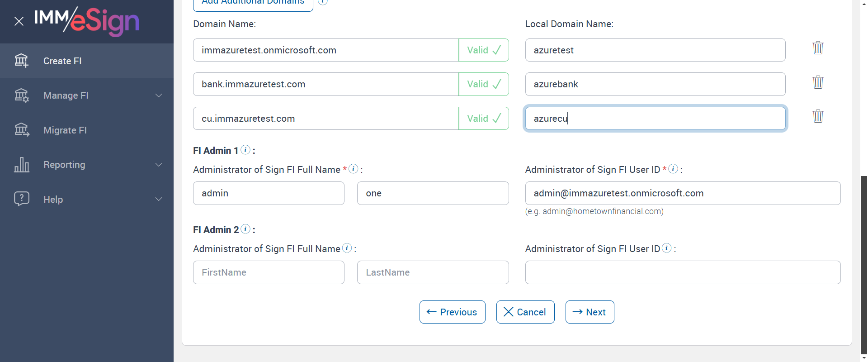Click info icon beside FI Admin 1 Full Name
The image size is (868, 362).
(354, 169)
